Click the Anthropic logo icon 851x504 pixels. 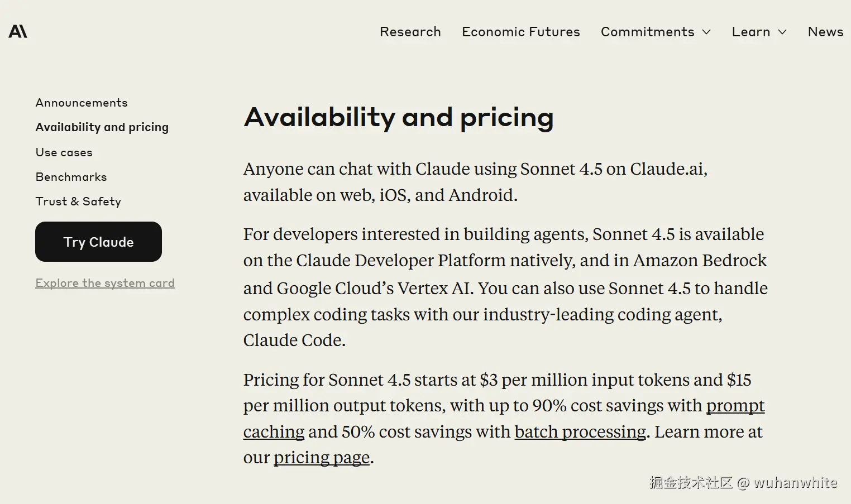point(18,32)
